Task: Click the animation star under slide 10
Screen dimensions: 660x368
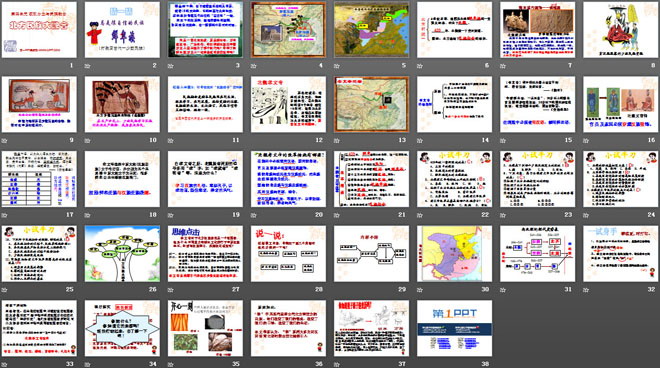Action: coord(88,140)
